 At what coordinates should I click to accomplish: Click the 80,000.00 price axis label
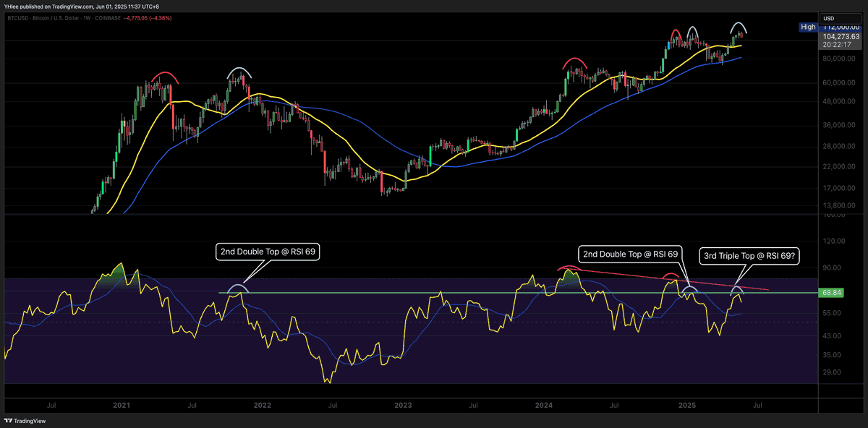(x=838, y=59)
